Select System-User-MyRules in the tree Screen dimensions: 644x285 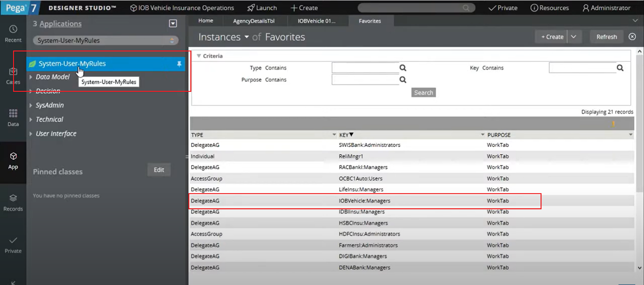[106, 64]
